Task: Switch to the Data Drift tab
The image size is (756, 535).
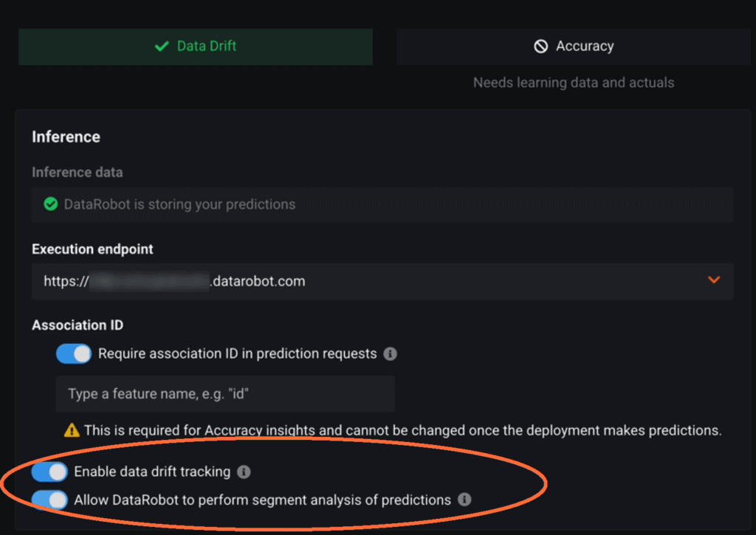Action: point(195,46)
